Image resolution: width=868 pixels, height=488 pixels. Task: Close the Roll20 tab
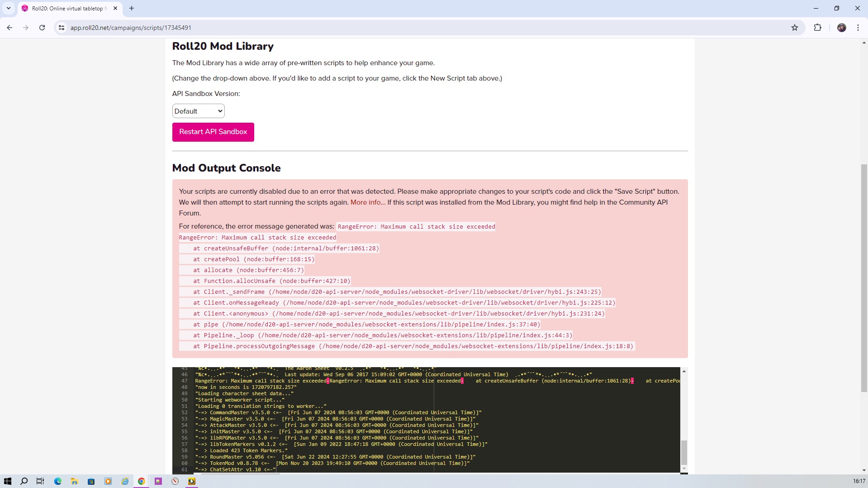tap(115, 8)
